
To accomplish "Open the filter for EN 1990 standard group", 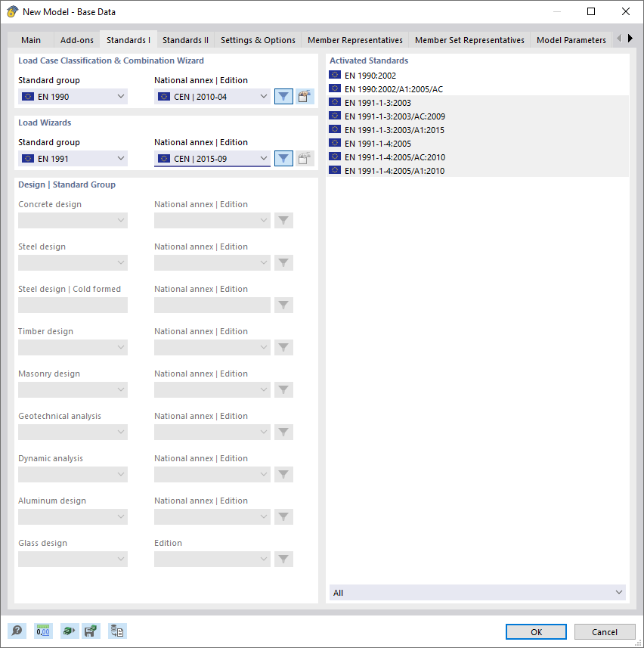I will coord(283,96).
